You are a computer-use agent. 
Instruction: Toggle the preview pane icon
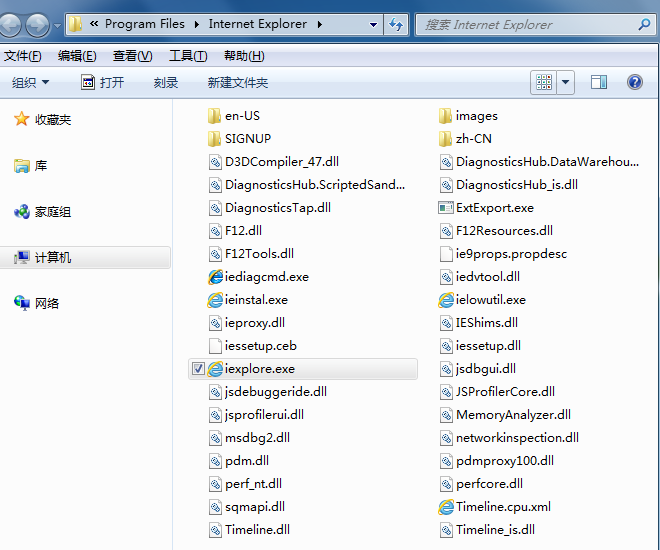tap(599, 82)
